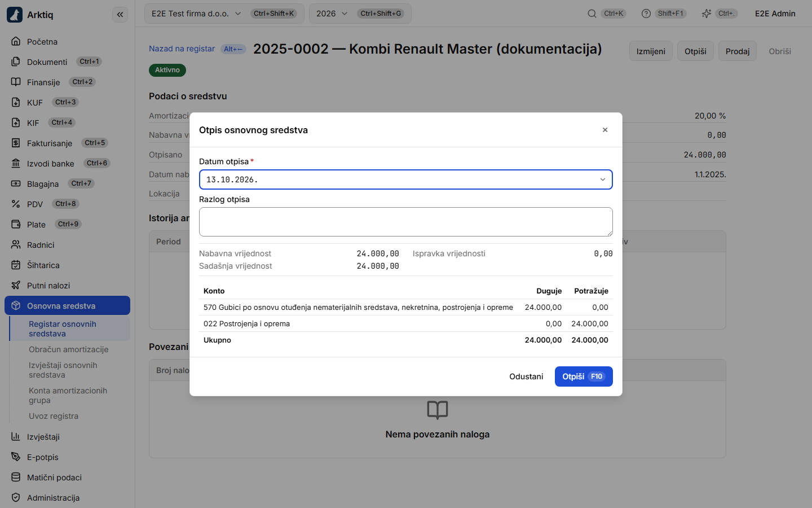Open Plate wallet icon

pyautogui.click(x=16, y=224)
